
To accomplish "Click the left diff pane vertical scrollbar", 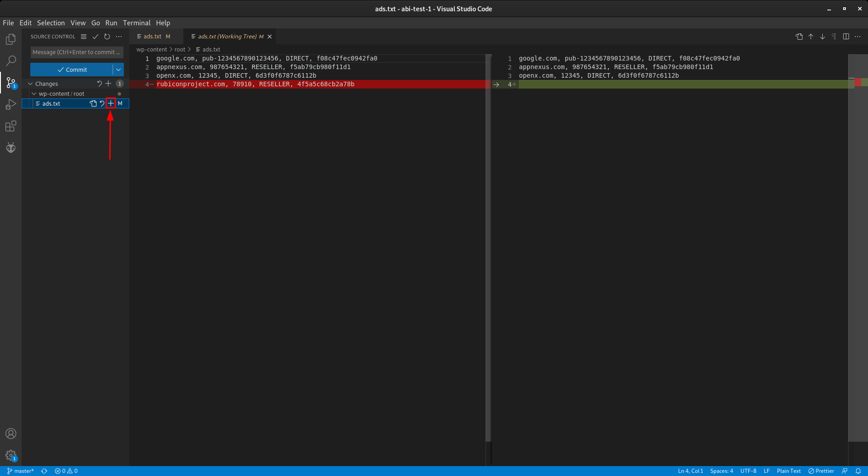I will pos(488,247).
